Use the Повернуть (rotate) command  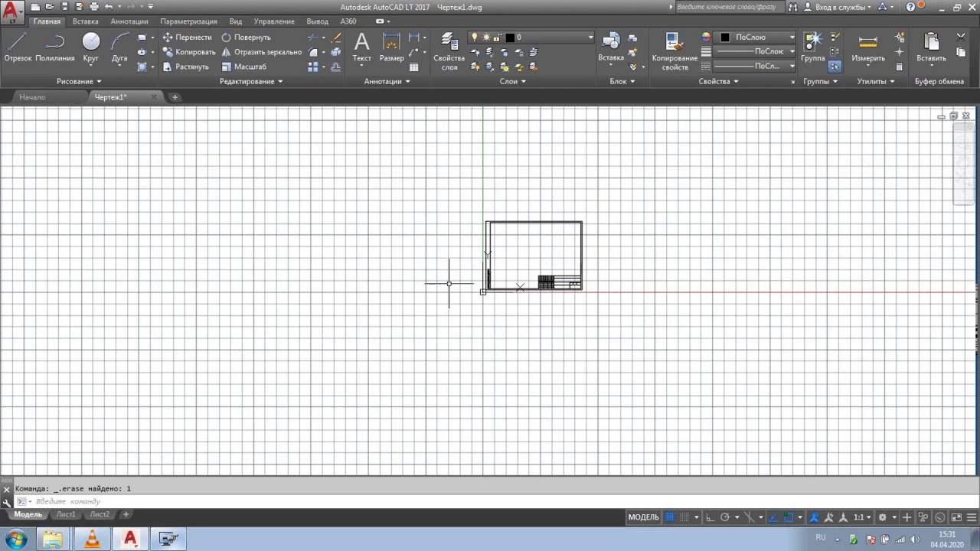click(x=246, y=37)
